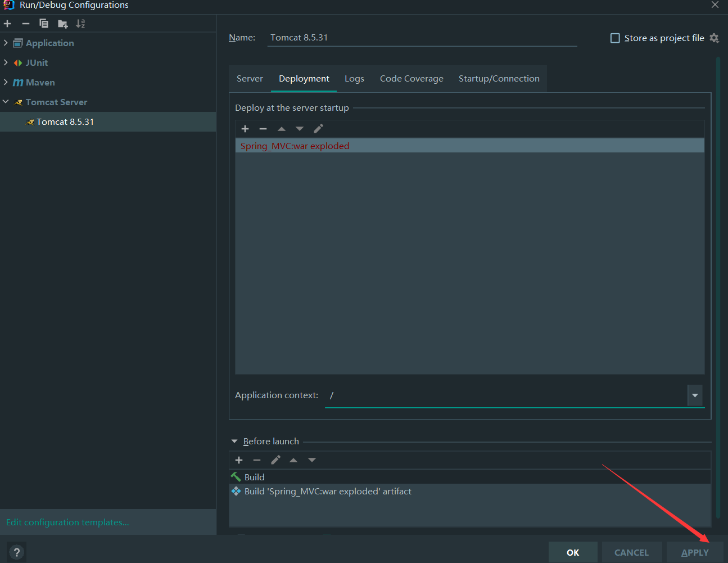Viewport: 728px width, 563px height.
Task: Enable Store as project file checkbox
Action: point(615,38)
